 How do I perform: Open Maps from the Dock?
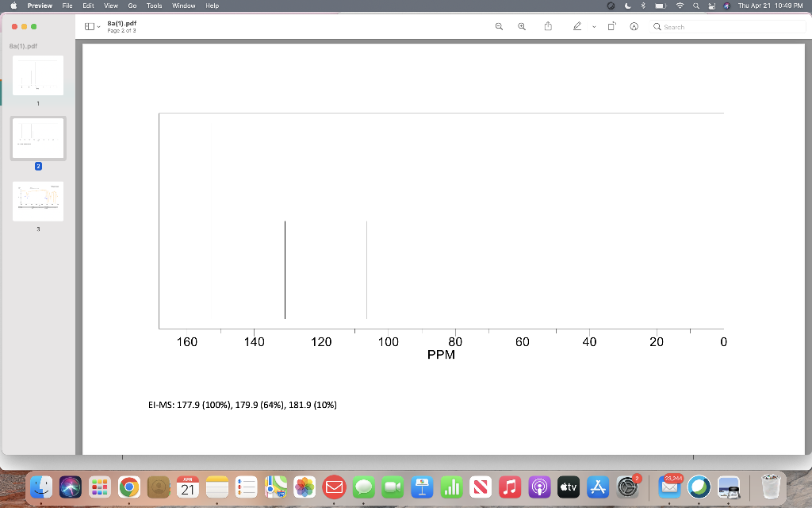tap(275, 487)
